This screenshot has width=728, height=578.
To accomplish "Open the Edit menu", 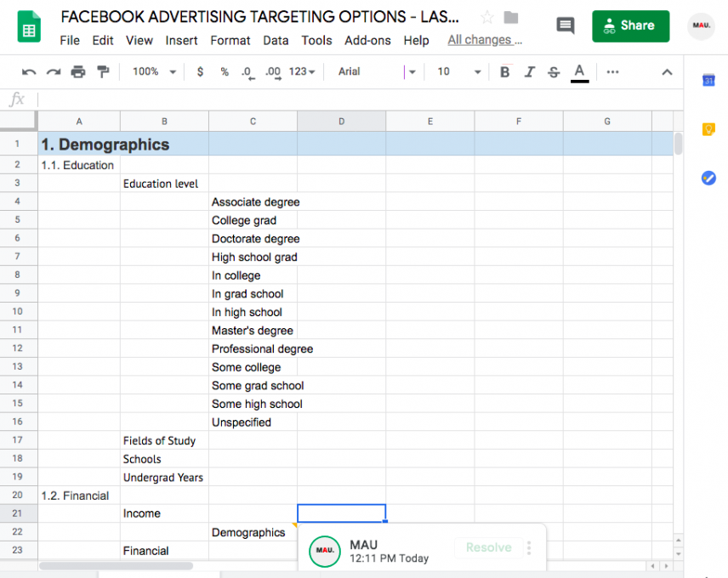I will coord(103,41).
